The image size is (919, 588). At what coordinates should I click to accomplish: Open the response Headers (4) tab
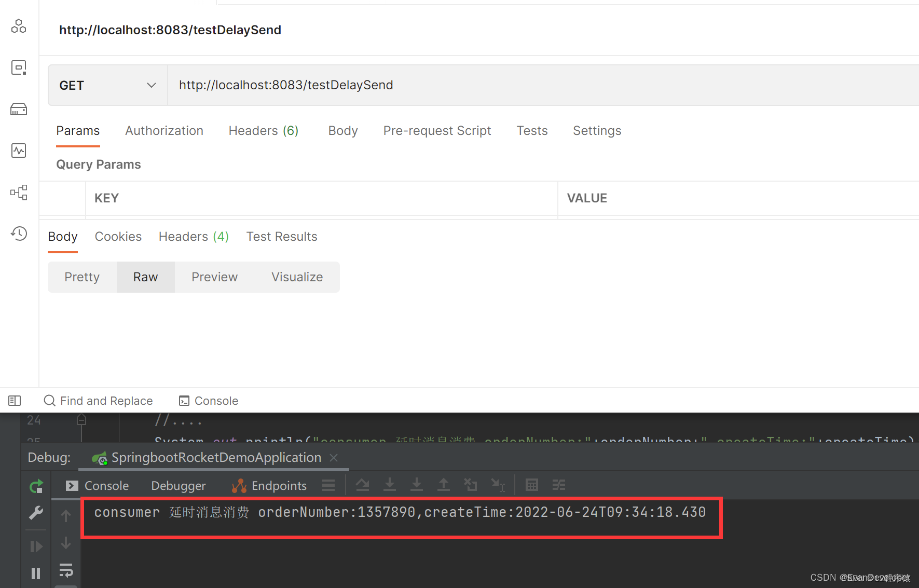click(x=194, y=237)
